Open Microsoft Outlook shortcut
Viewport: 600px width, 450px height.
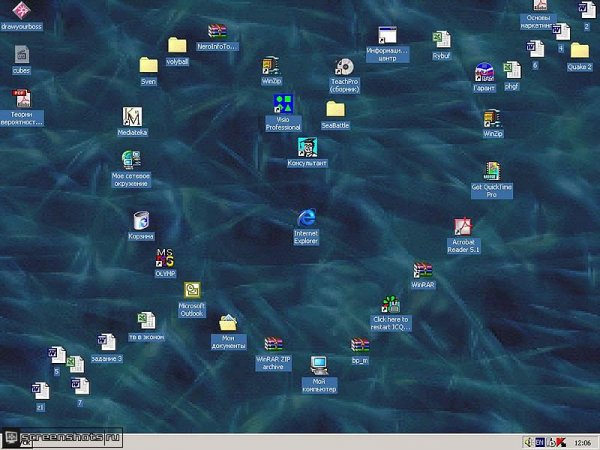(191, 292)
